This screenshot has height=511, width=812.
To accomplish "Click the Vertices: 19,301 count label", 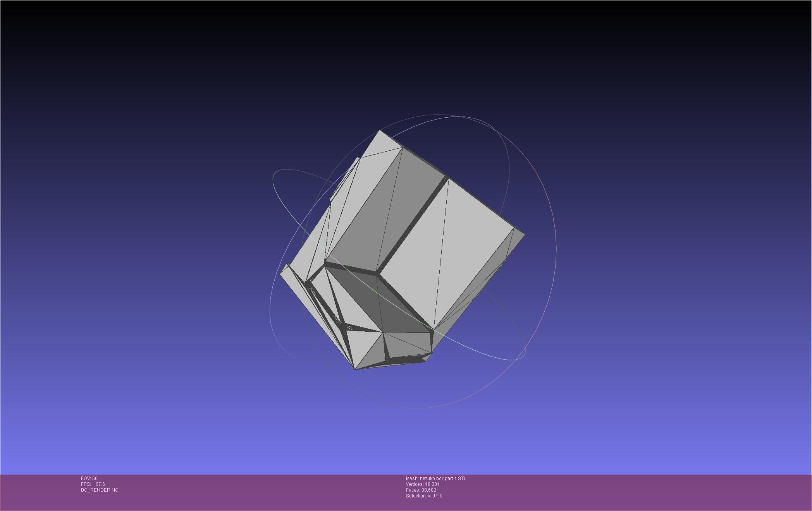I will 422,484.
